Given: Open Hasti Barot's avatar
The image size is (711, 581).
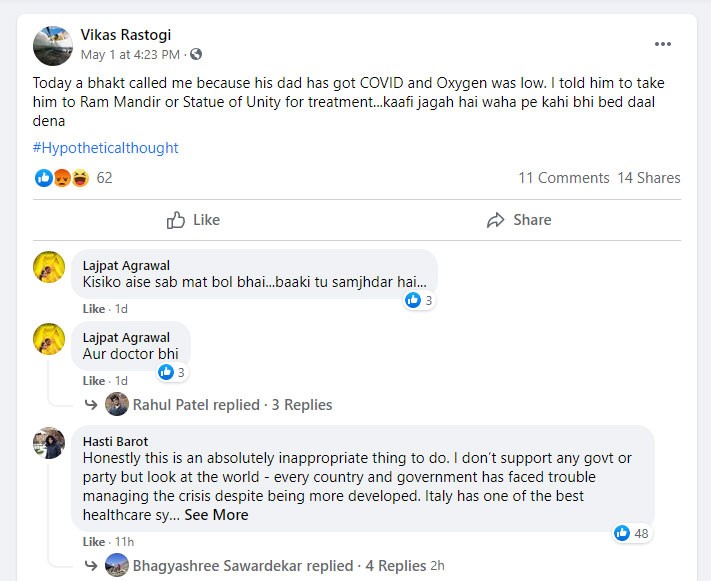Looking at the screenshot, I should tap(50, 443).
